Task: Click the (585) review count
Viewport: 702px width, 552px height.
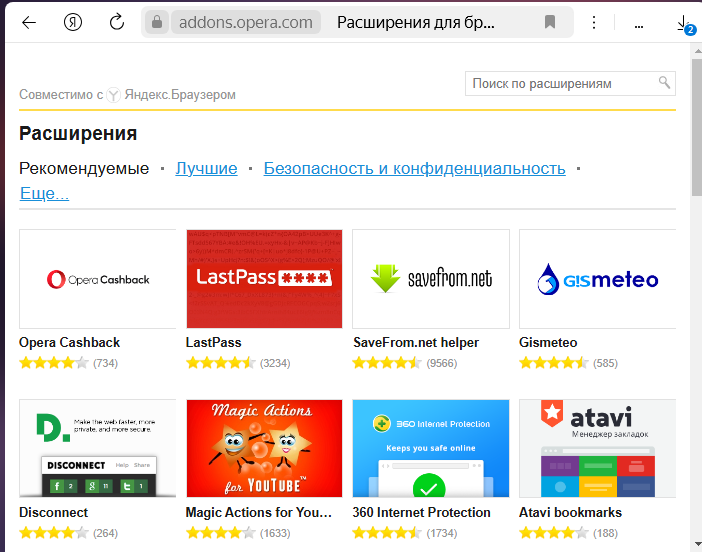Action: click(x=605, y=363)
